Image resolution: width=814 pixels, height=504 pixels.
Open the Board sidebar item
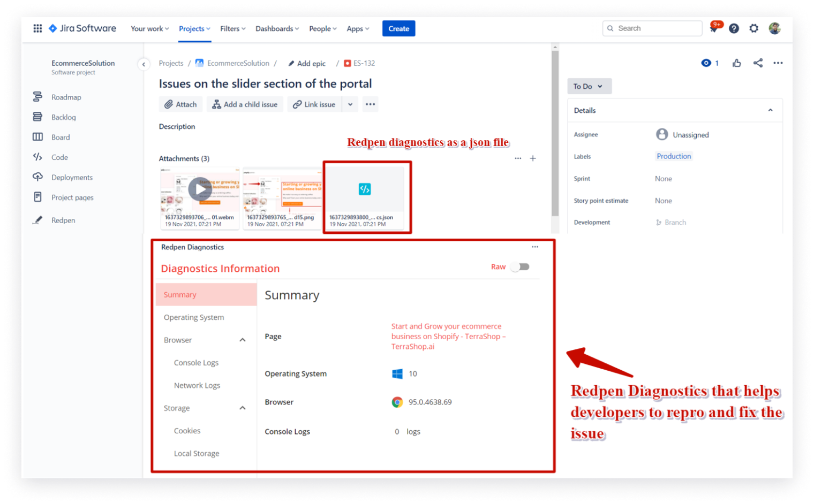coord(61,138)
